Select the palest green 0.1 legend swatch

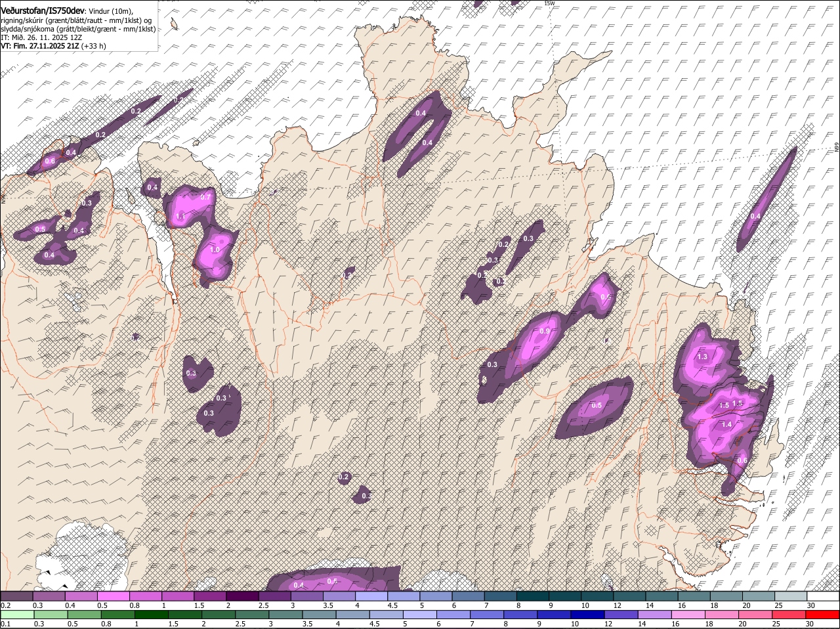[16, 615]
